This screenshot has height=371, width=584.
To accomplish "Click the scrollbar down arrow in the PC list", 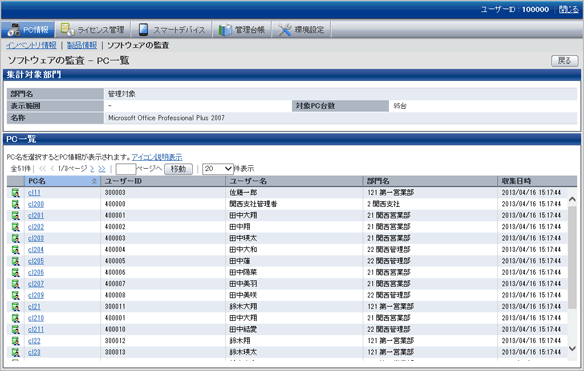I will click(x=572, y=349).
